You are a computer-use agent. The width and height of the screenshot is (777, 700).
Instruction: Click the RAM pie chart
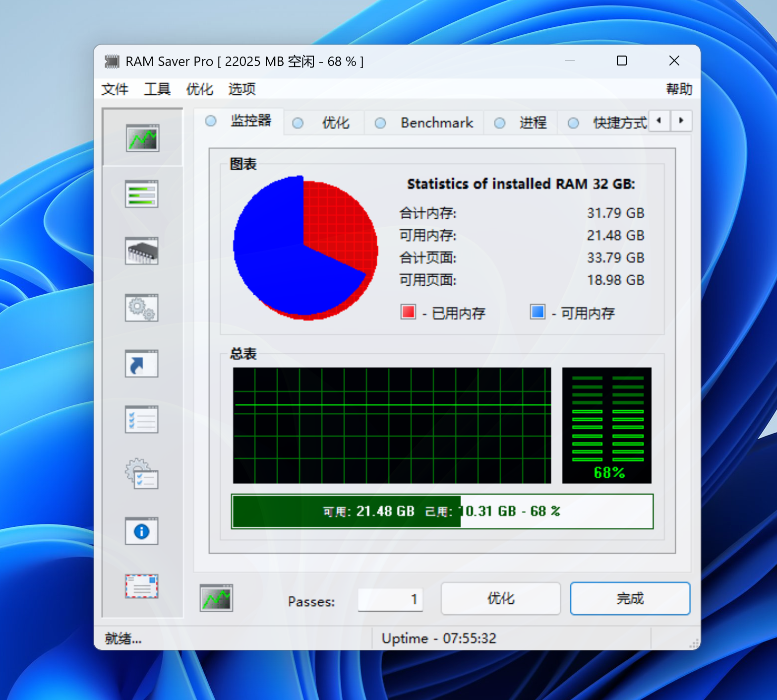click(305, 248)
